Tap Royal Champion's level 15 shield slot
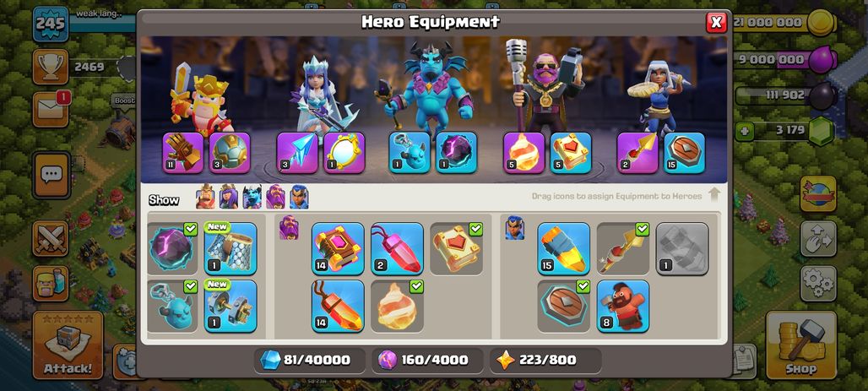The width and height of the screenshot is (868, 391). coord(684,152)
